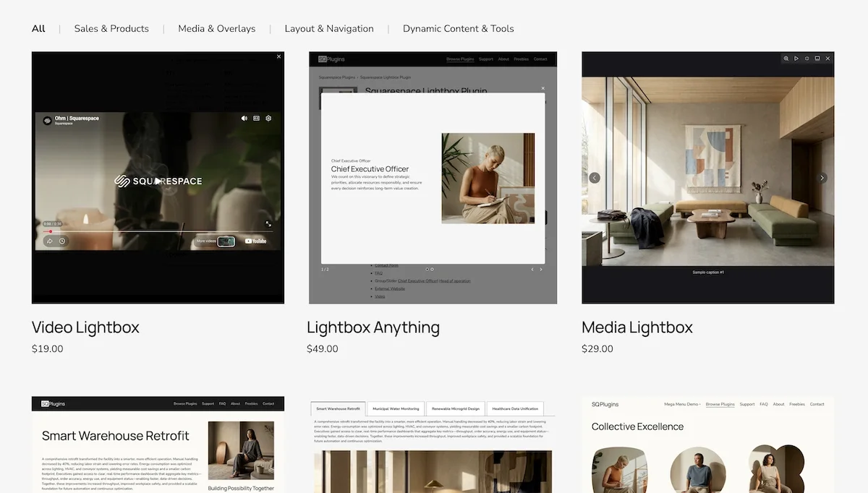Click watch later clock icon in video preview
868x493 pixels.
click(62, 241)
